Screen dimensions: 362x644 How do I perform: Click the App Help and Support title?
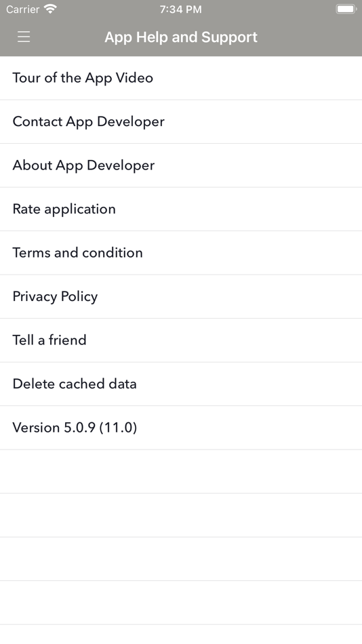coord(181,37)
